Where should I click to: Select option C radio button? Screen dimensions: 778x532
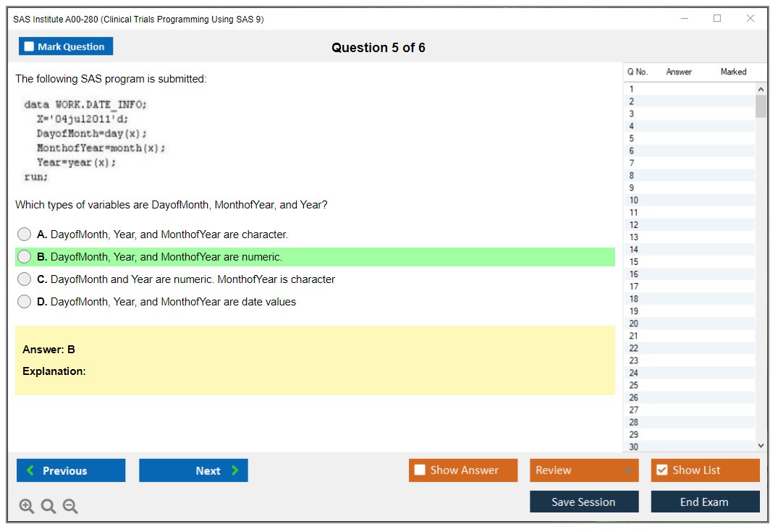point(25,279)
